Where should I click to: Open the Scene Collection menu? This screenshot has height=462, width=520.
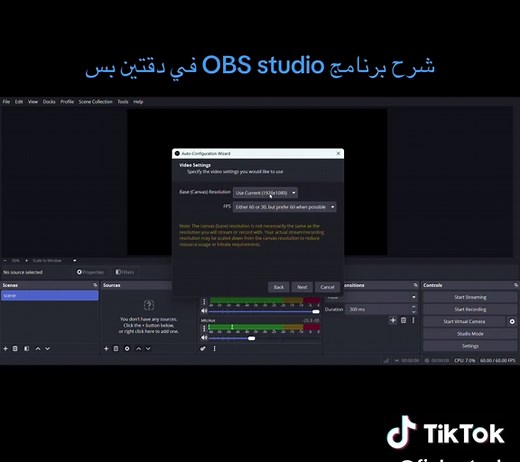point(95,102)
